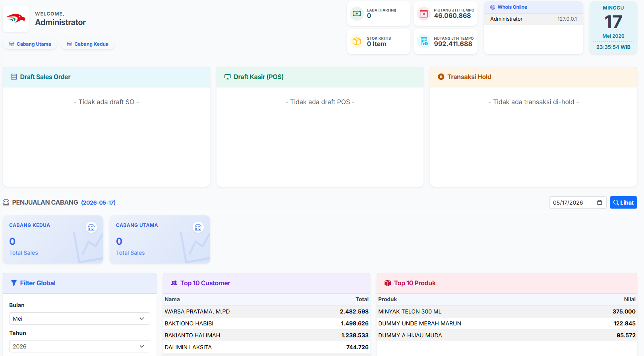Click the Piutang Jth Tempo calendar icon
644x356 pixels.
pyautogui.click(x=424, y=14)
